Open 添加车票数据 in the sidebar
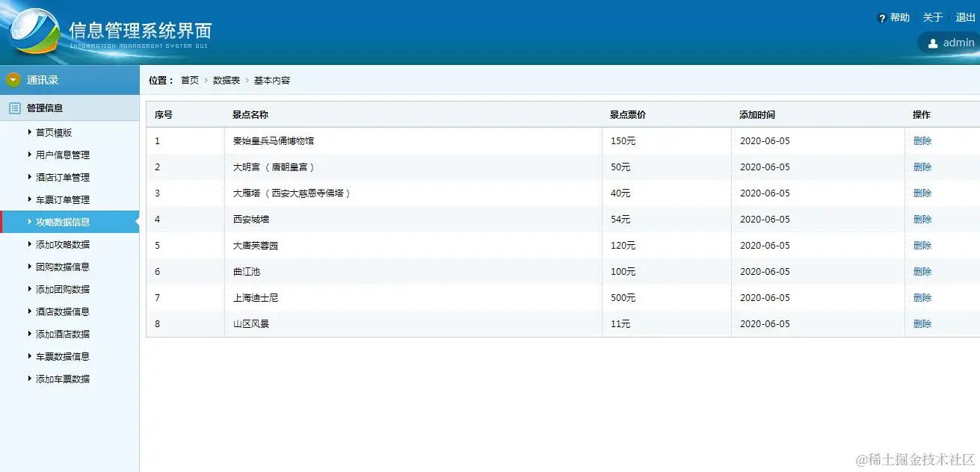980x472 pixels. (63, 379)
